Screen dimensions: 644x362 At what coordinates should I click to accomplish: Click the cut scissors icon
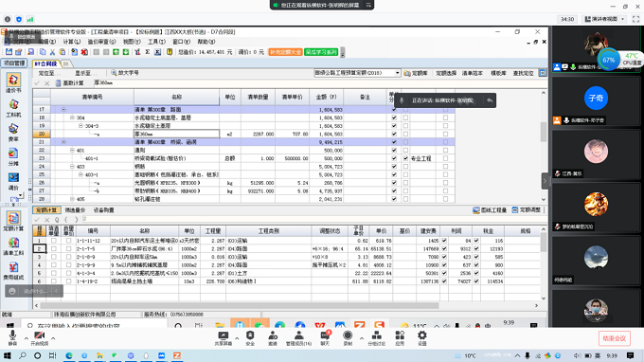pos(53,52)
